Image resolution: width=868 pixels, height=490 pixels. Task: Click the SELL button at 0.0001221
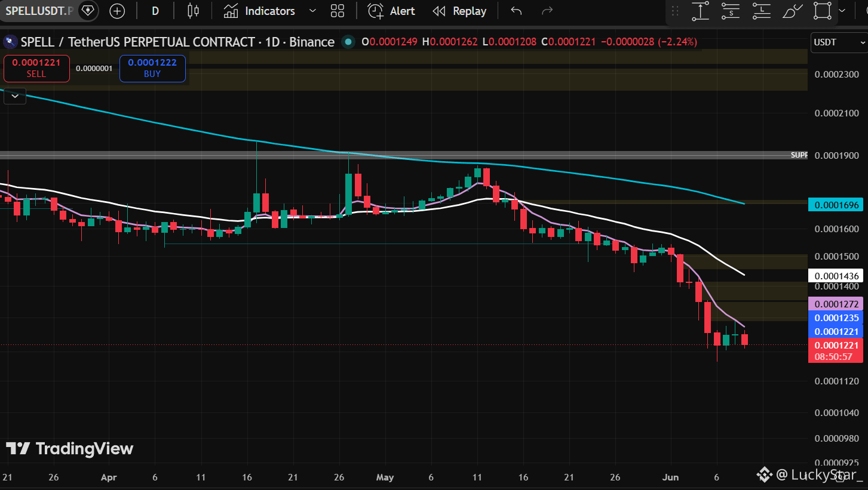[x=36, y=69]
